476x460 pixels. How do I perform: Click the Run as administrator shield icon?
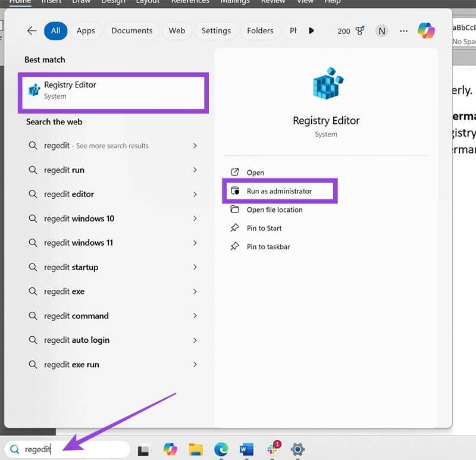[x=235, y=190]
